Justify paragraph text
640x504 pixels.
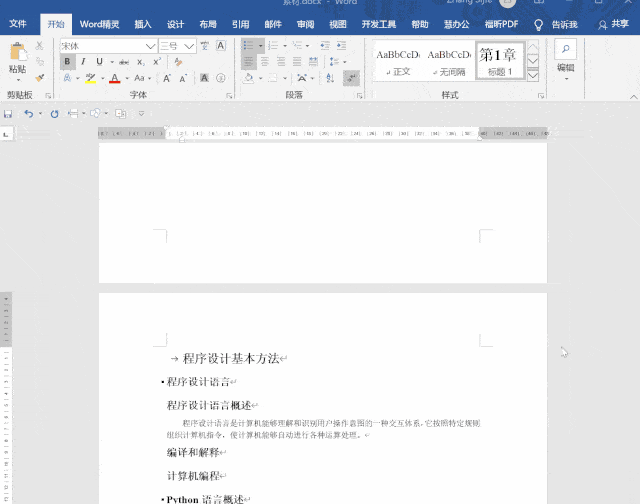297,62
